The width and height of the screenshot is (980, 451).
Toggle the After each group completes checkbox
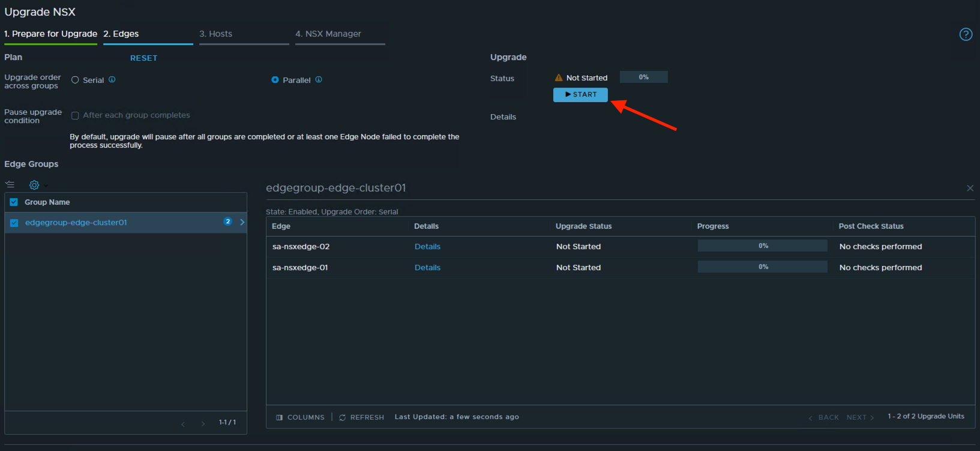75,116
